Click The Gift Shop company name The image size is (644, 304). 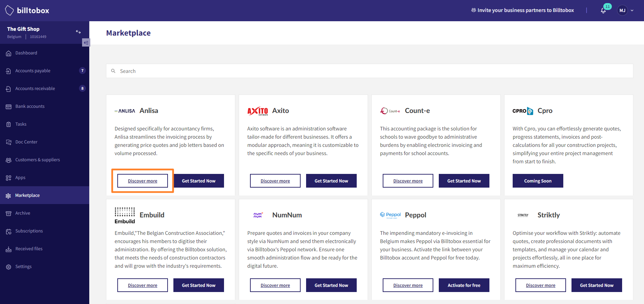coord(23,29)
